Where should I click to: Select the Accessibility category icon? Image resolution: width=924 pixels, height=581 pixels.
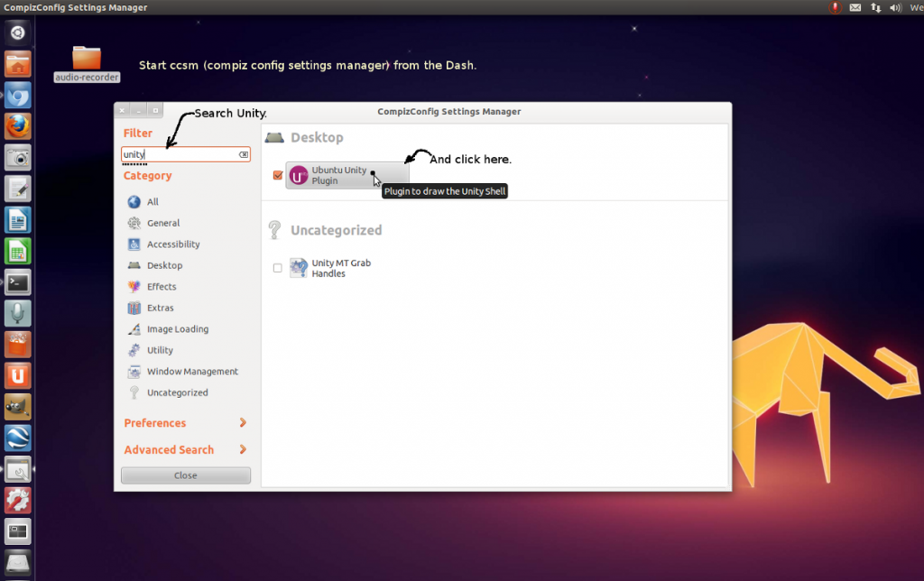coord(134,244)
